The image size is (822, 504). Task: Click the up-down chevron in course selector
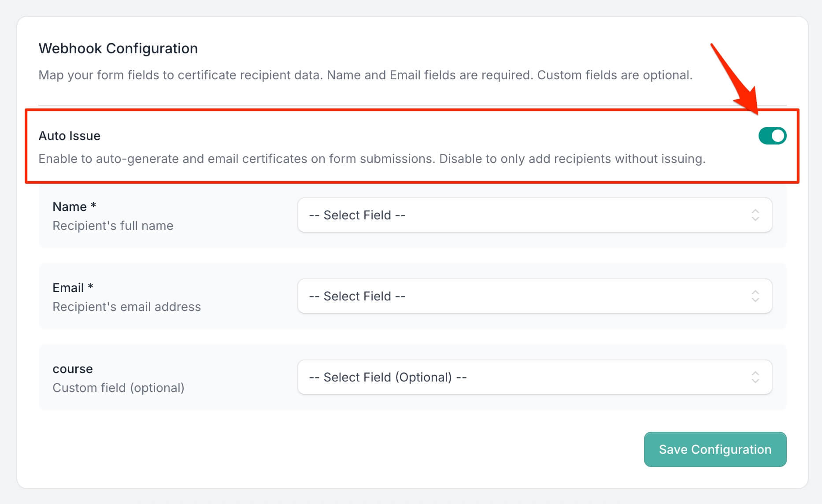pos(755,377)
